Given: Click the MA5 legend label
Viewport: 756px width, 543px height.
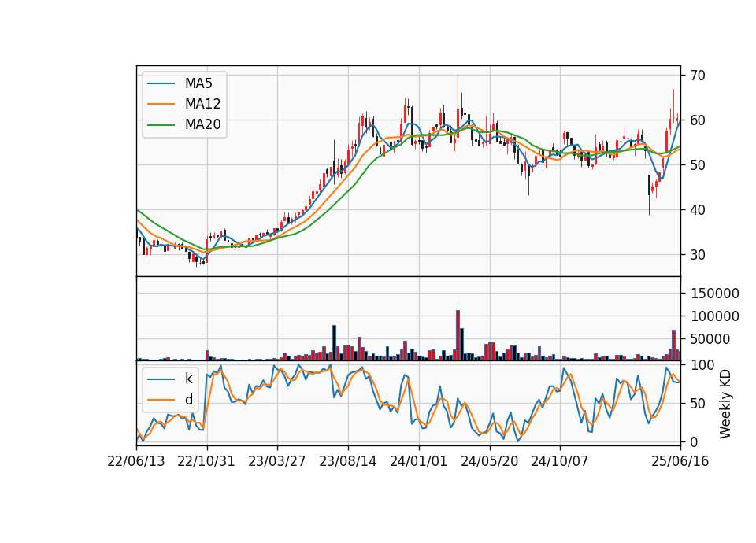Looking at the screenshot, I should (198, 83).
